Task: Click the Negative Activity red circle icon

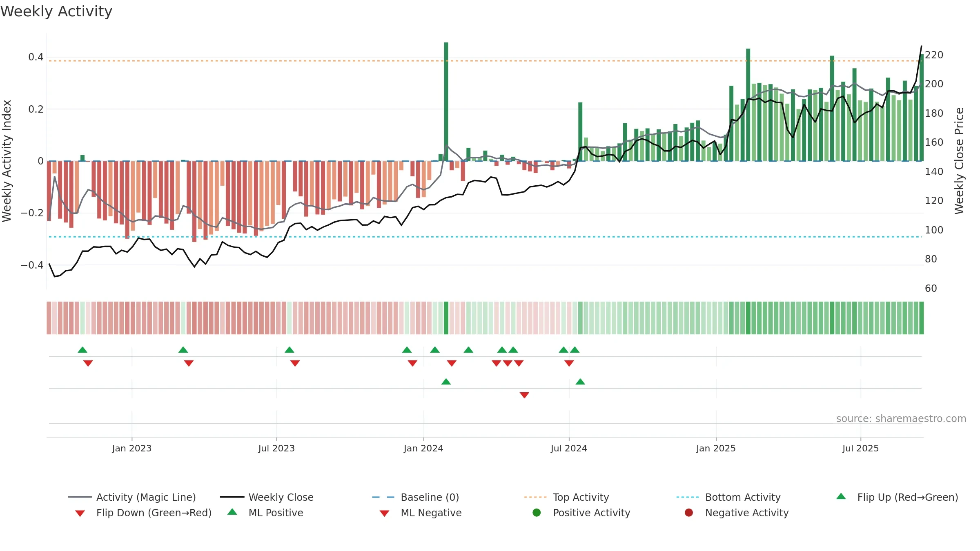Action: (x=689, y=513)
